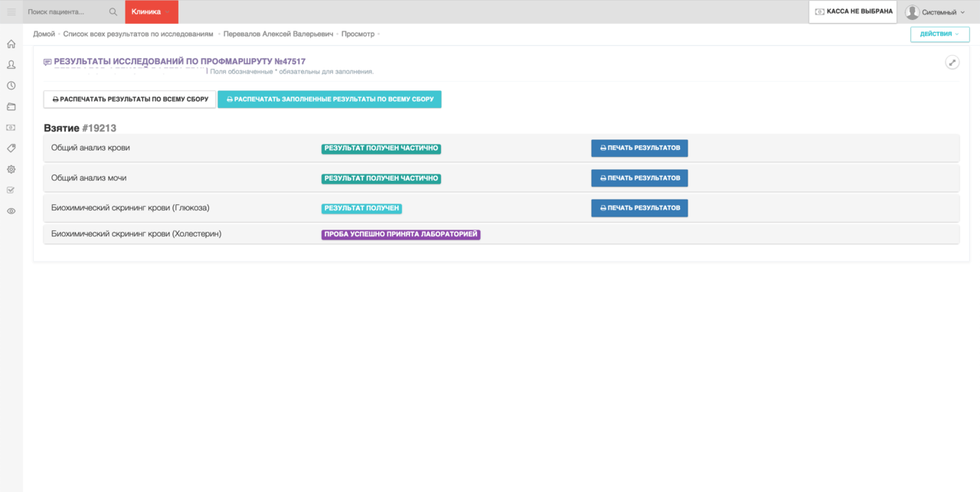This screenshot has width=980, height=492.
Task: Print results for Биохимический скрининг (Глюкоза)
Action: [639, 207]
